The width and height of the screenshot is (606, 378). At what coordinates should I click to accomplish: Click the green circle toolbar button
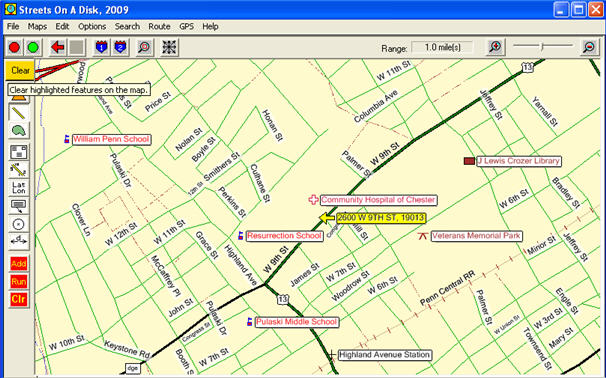click(33, 47)
